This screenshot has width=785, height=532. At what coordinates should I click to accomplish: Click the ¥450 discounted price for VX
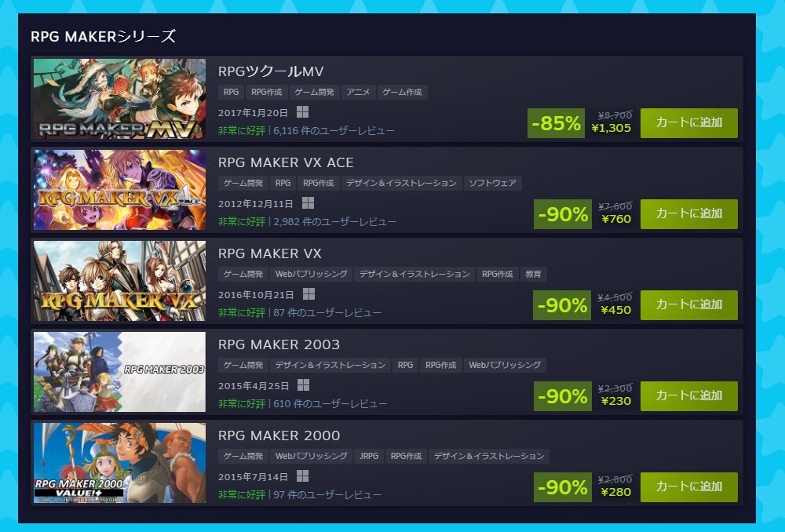[615, 310]
